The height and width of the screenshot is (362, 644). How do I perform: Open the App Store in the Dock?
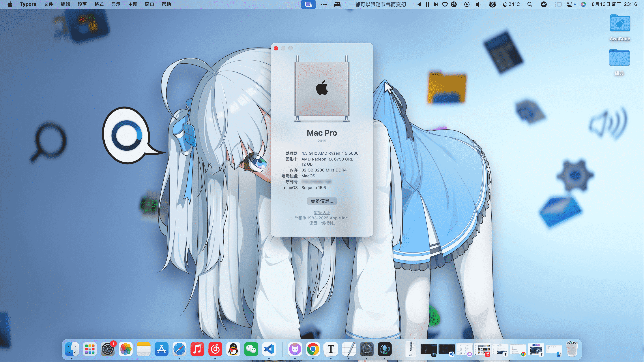pos(162,349)
